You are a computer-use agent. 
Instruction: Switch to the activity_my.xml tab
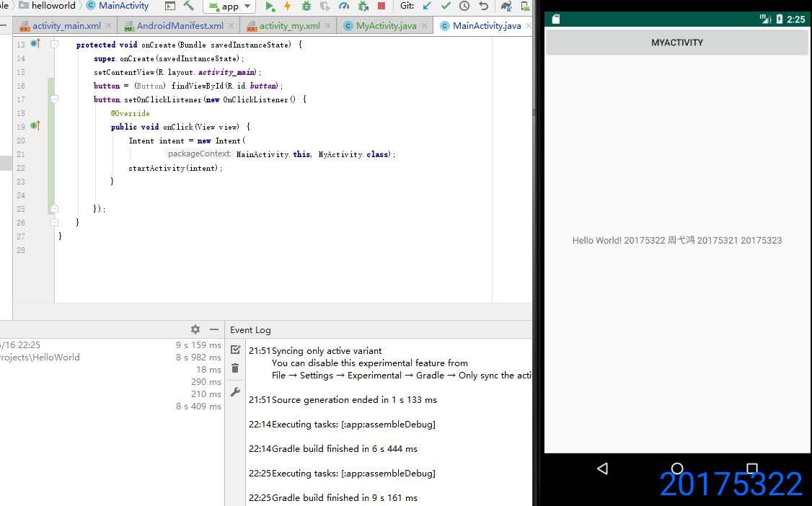click(289, 25)
